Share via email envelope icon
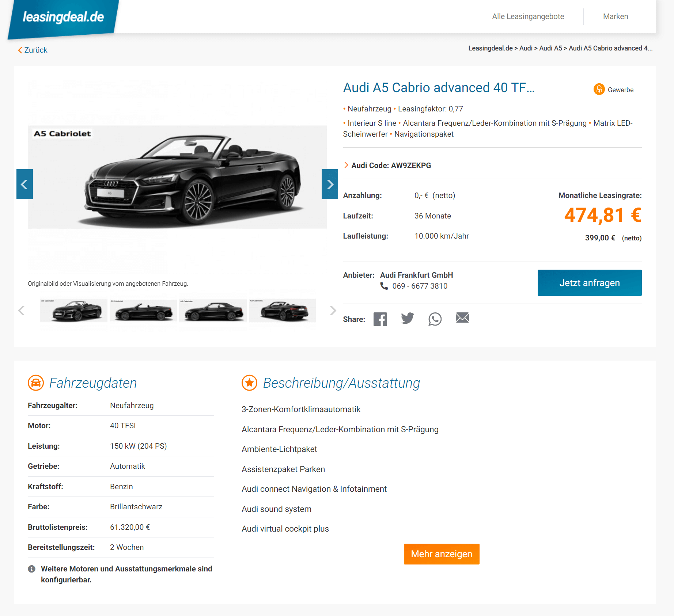 pos(462,318)
